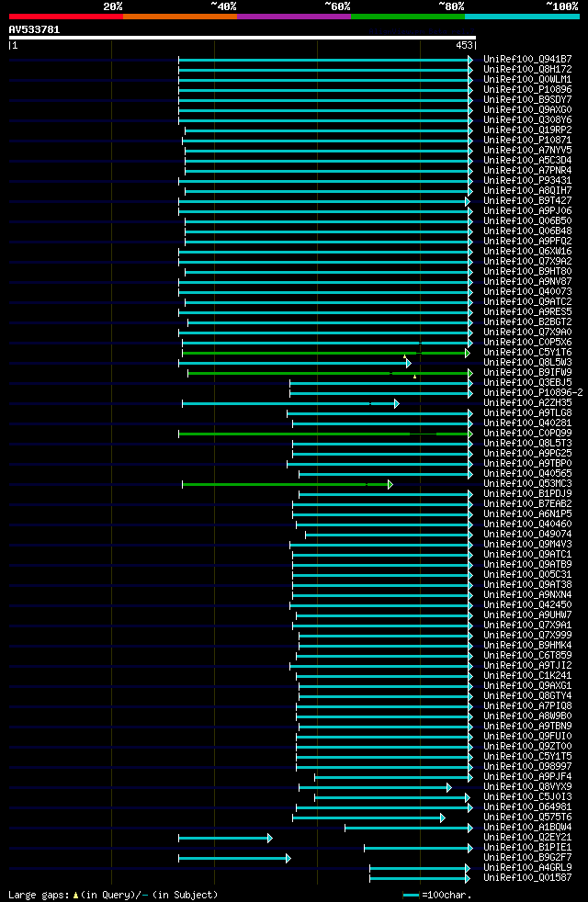Click the white AV533781 query sequence bar
This screenshot has width=588, height=902.
coord(243,38)
